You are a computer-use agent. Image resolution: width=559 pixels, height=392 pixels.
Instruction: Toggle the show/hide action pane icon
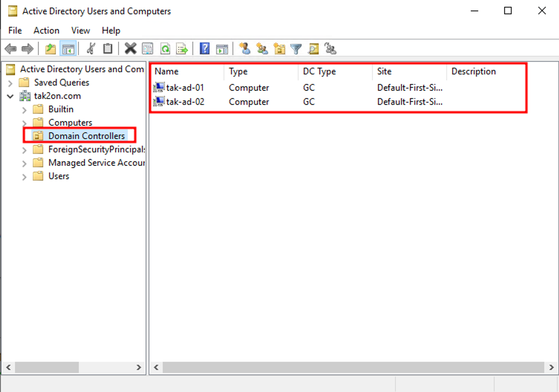tap(222, 49)
